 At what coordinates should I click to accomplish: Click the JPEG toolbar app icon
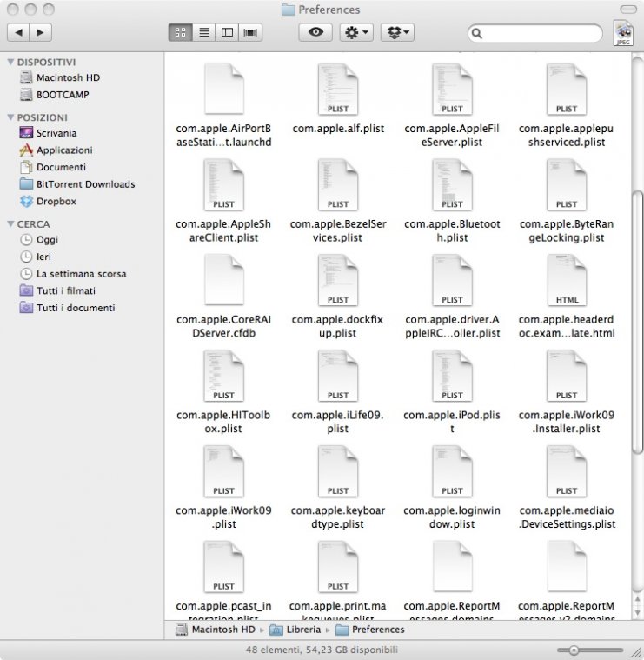[623, 33]
